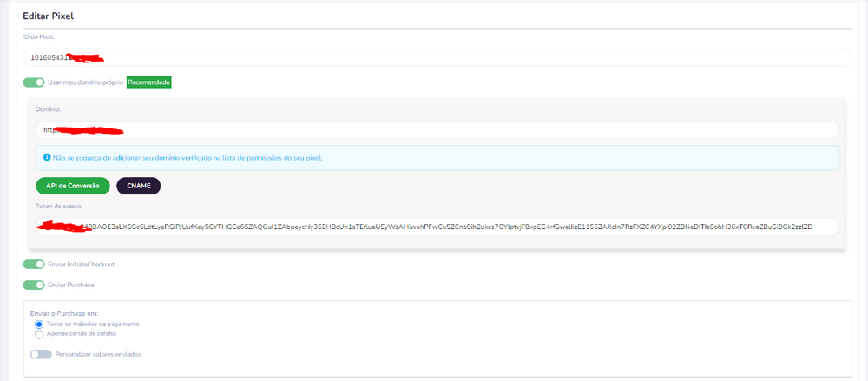The height and width of the screenshot is (381, 868).
Task: Choose Apenas cartão de crédito option
Action: click(x=39, y=334)
